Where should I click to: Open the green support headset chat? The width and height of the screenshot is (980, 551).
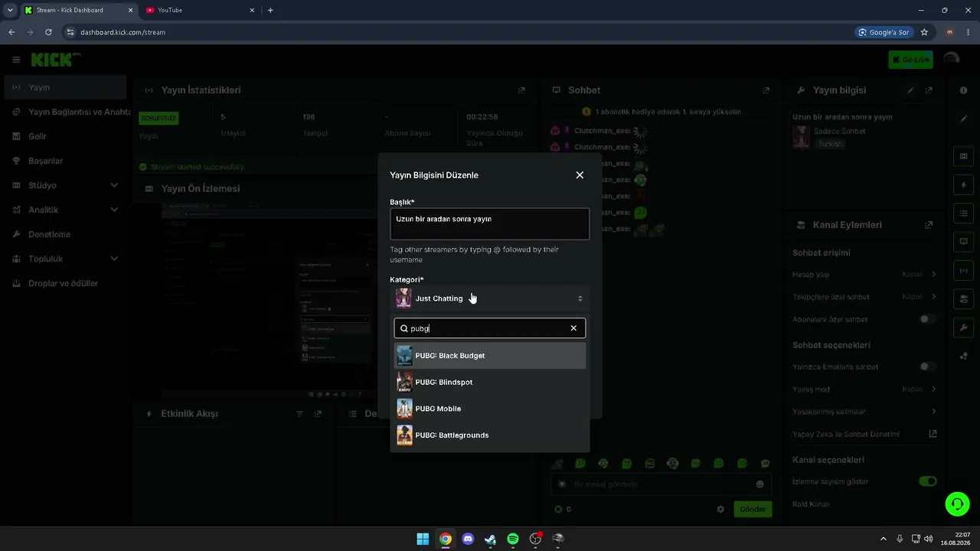pyautogui.click(x=957, y=504)
